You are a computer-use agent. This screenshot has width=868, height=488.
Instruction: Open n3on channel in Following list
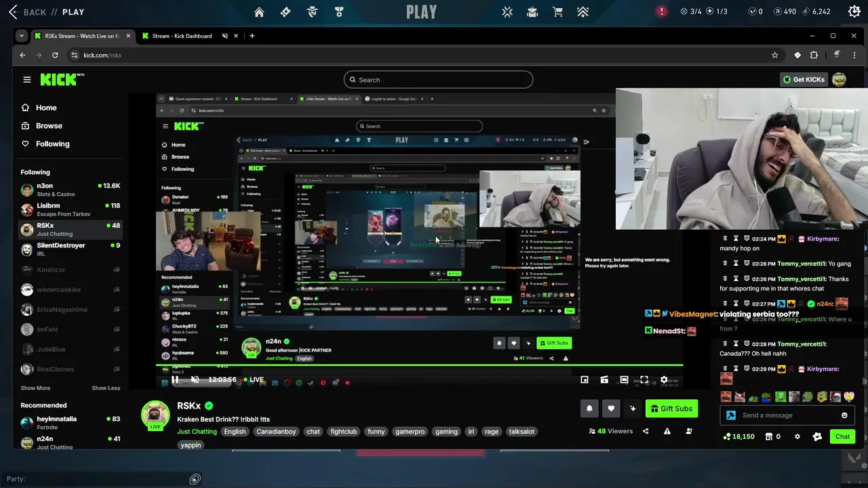point(71,190)
